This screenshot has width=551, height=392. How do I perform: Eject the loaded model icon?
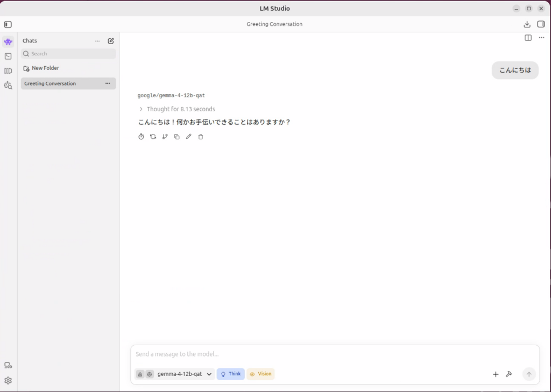(x=140, y=374)
